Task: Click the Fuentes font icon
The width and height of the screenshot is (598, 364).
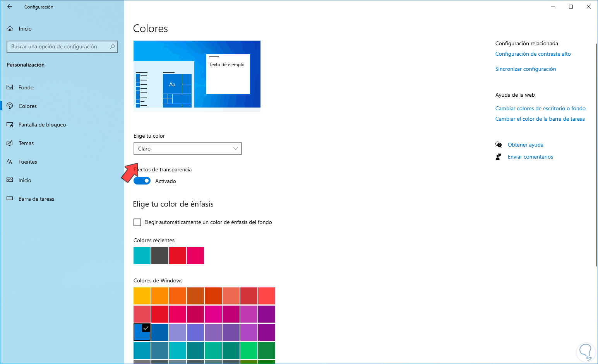Action: coord(10,162)
